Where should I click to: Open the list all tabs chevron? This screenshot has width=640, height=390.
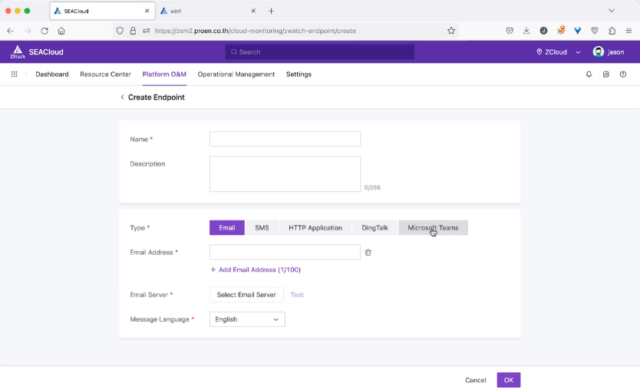point(611,11)
